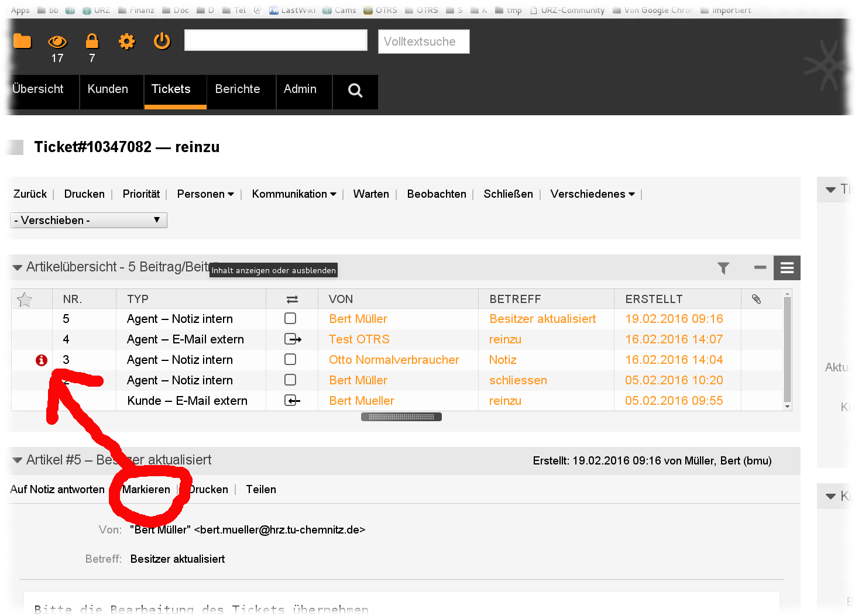The height and width of the screenshot is (616, 855).
Task: Switch to the Berichte tab
Action: pos(238,90)
